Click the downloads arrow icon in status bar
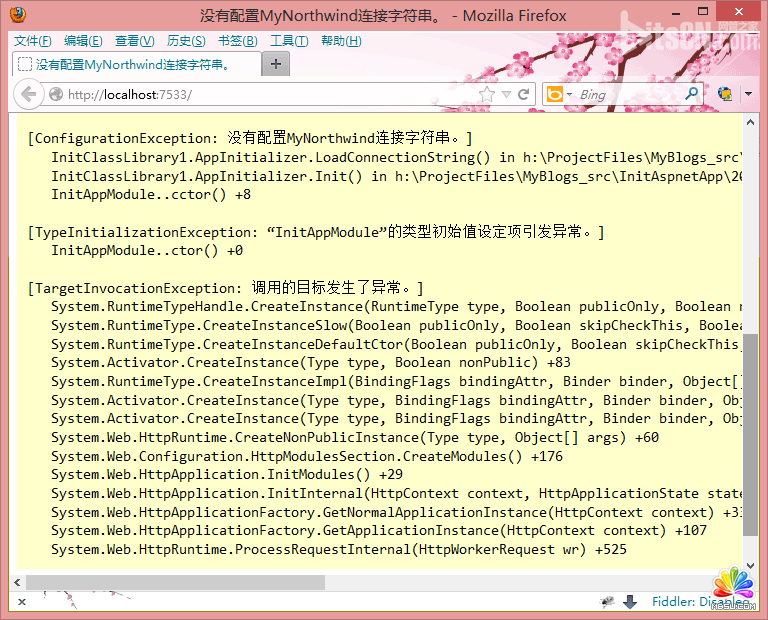The height and width of the screenshot is (620, 768). [630, 601]
